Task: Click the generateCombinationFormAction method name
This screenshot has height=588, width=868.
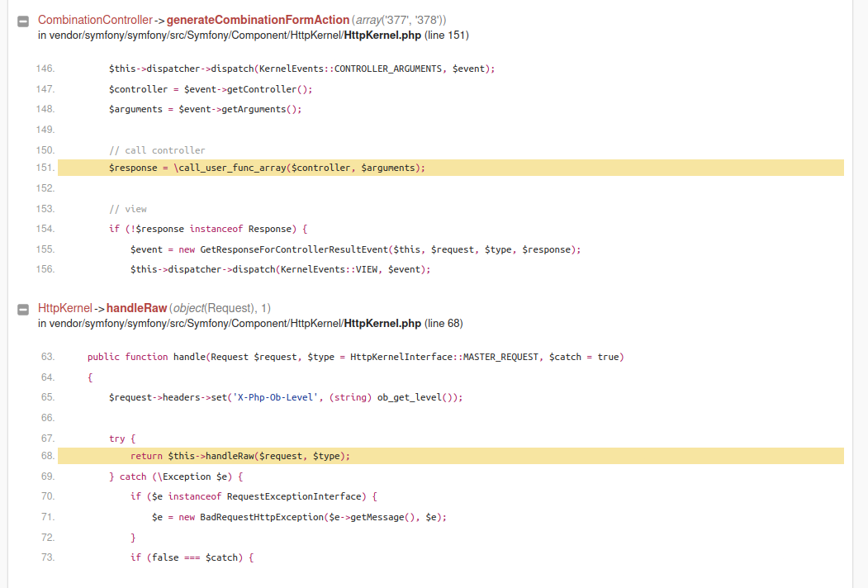Action: (258, 20)
